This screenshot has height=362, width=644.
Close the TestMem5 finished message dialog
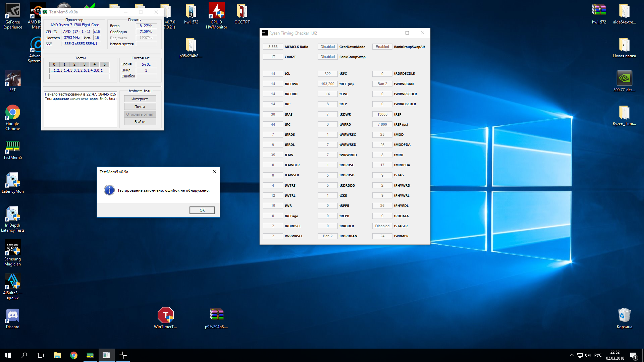[x=214, y=172]
